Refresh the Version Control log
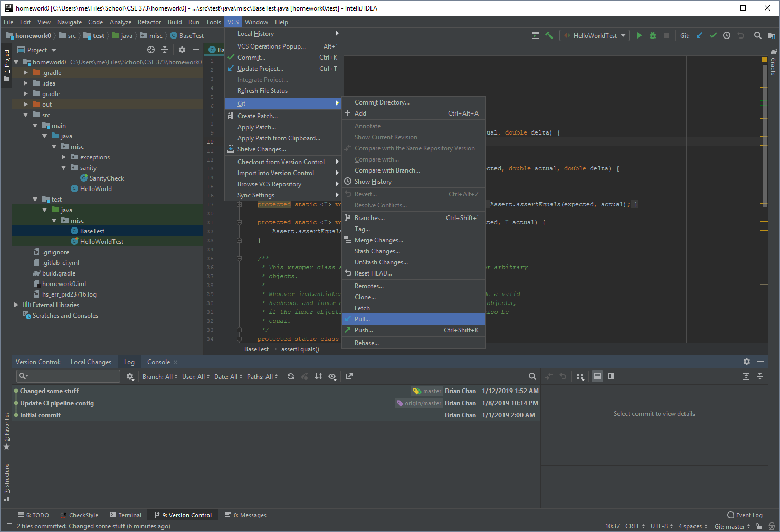The image size is (780, 532). [x=291, y=376]
